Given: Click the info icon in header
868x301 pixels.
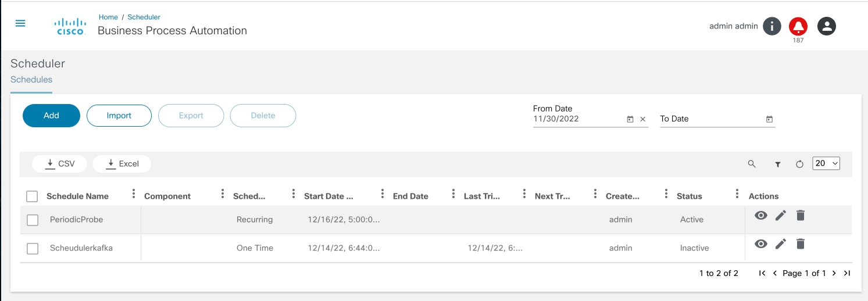Looking at the screenshot, I should point(771,26).
